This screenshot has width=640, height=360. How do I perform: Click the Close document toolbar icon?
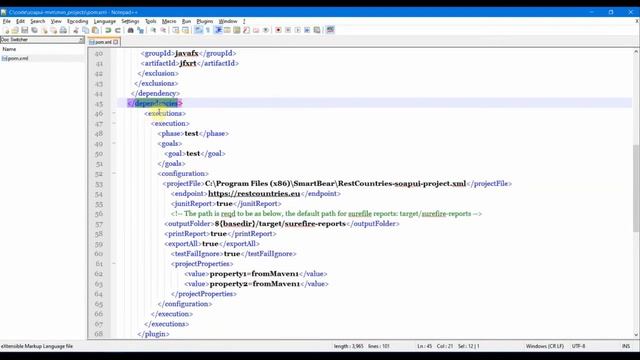44,30
